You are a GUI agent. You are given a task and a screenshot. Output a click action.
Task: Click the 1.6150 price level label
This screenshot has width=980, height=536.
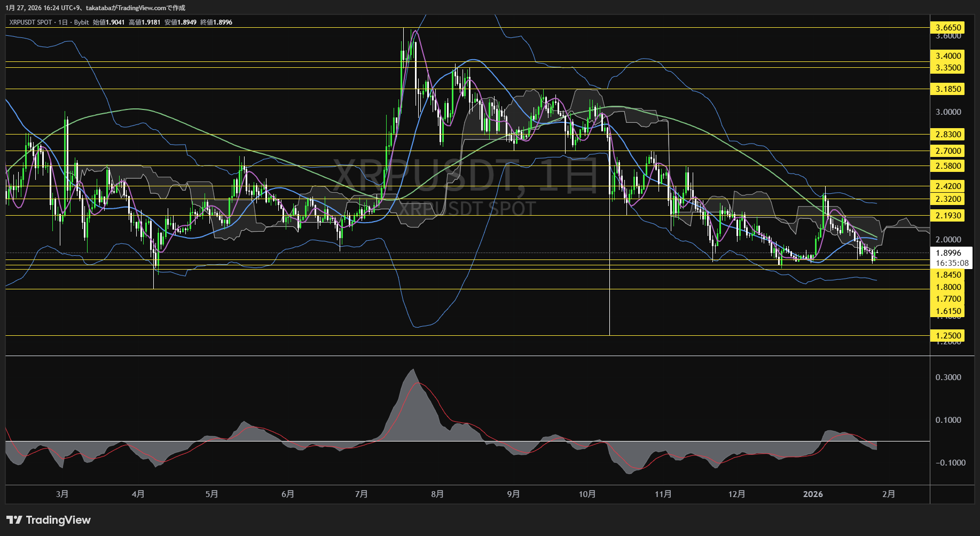(x=948, y=311)
